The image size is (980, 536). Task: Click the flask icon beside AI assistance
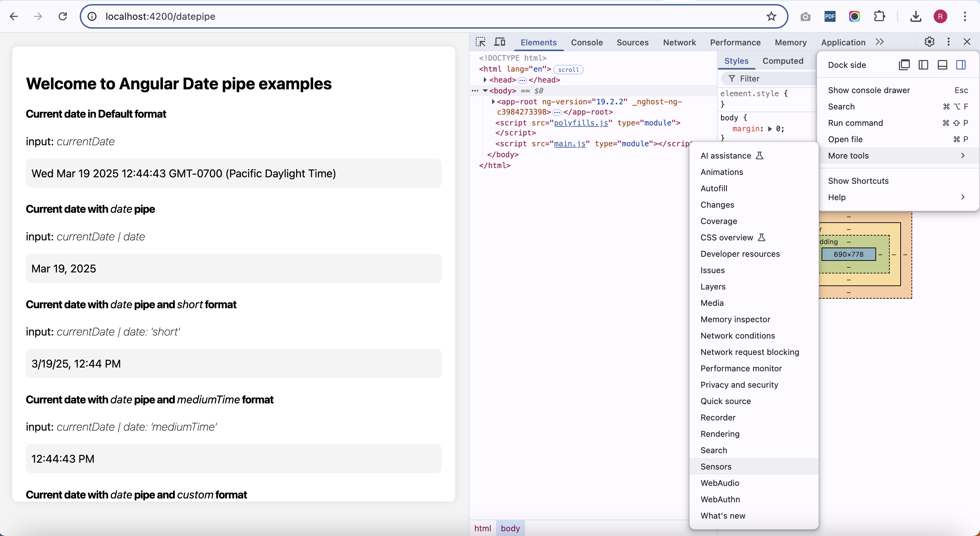(759, 155)
